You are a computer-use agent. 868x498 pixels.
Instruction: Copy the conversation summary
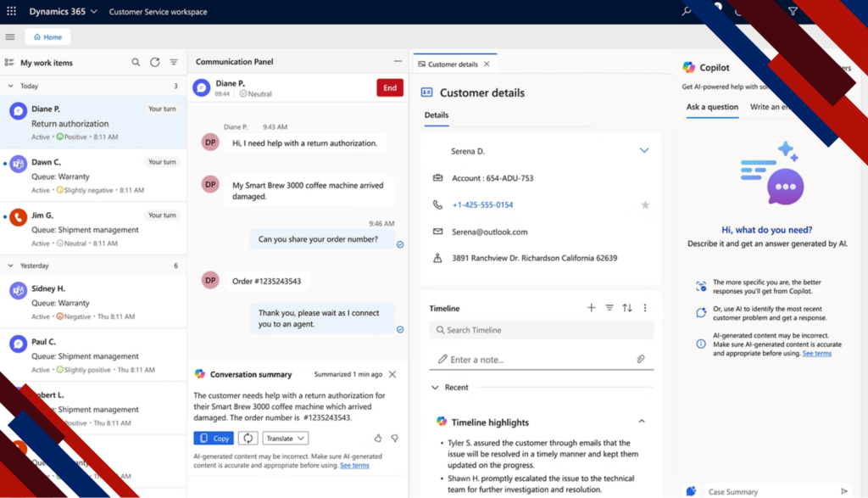[213, 438]
